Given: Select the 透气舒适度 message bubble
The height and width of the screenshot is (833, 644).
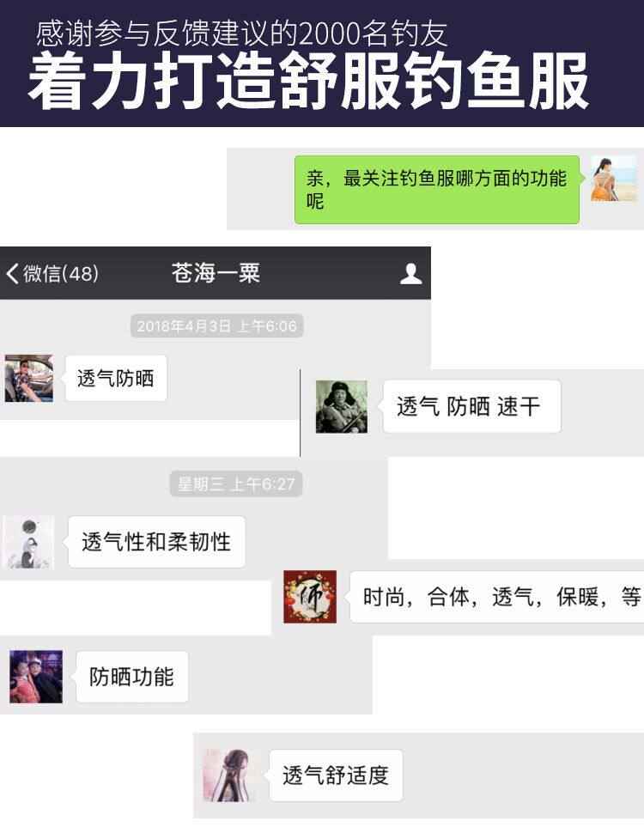Looking at the screenshot, I should click(x=336, y=775).
